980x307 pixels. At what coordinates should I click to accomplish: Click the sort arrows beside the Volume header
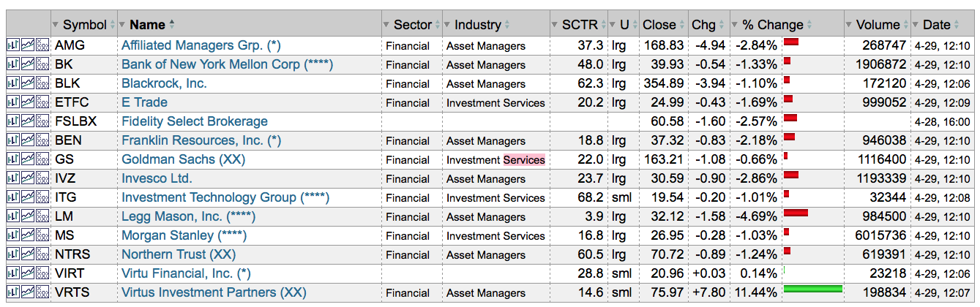pos(905,25)
